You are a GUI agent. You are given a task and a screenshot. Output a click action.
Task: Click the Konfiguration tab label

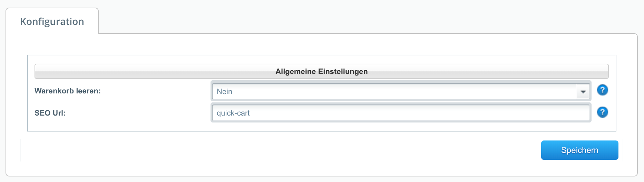[x=52, y=21]
